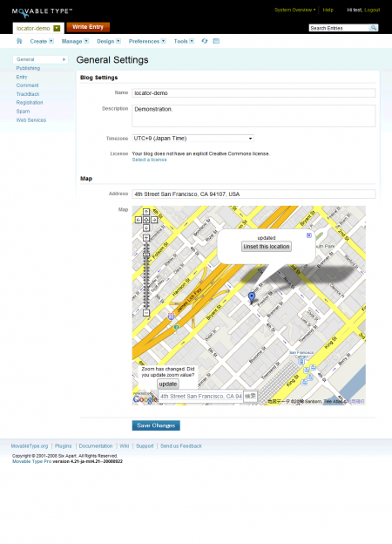Image resolution: width=392 pixels, height=544 pixels.
Task: Click the Movable Type logo
Action: pyautogui.click(x=42, y=12)
